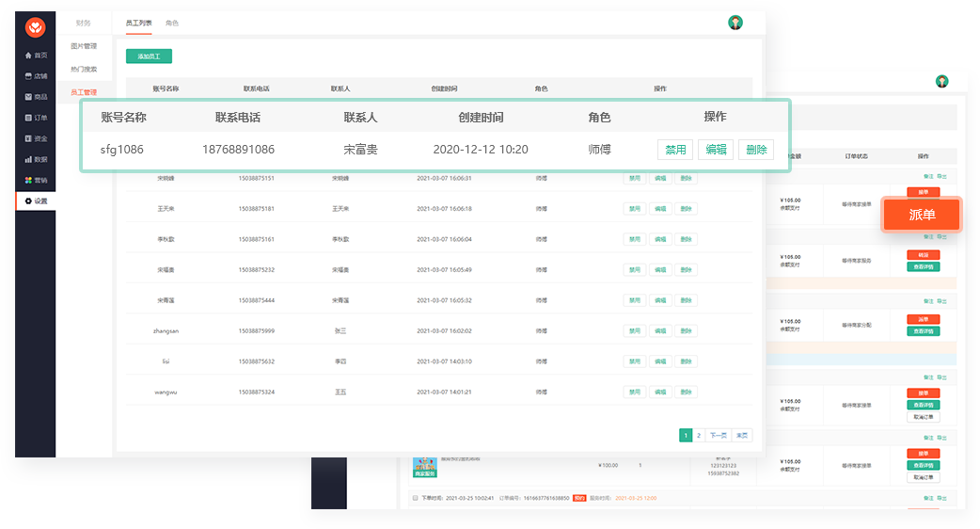Click user avatar in front window header

click(x=735, y=23)
